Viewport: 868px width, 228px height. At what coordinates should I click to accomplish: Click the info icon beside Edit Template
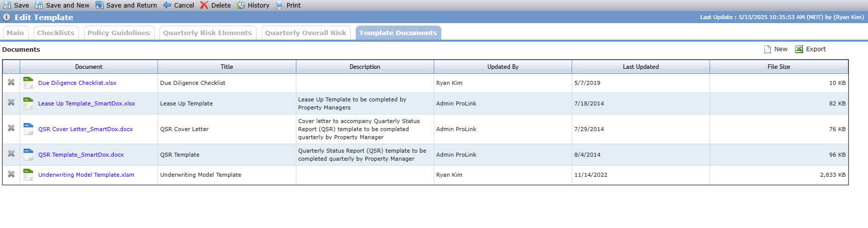pos(7,17)
